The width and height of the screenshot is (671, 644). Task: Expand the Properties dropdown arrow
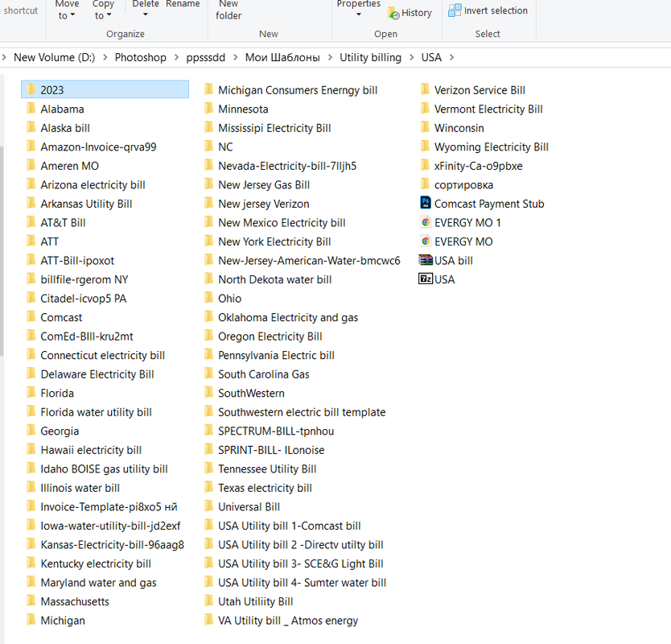pyautogui.click(x=359, y=14)
